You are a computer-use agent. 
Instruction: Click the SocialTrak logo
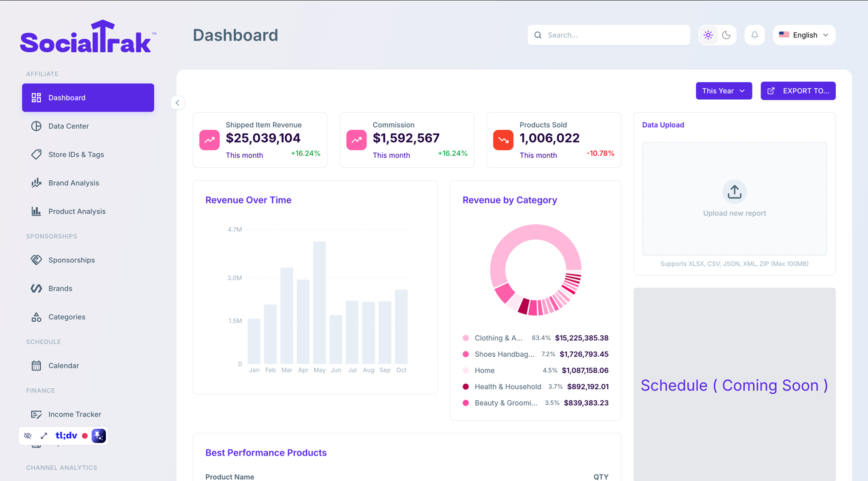click(88, 36)
